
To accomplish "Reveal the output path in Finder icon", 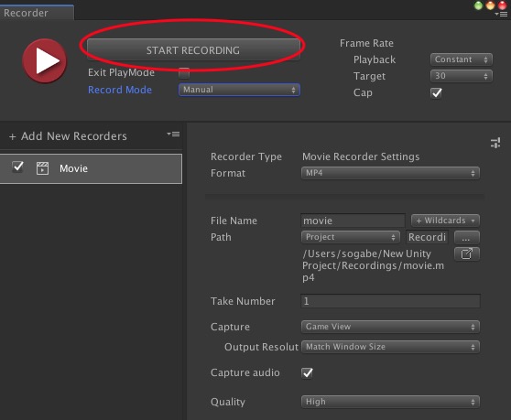I will coord(467,253).
